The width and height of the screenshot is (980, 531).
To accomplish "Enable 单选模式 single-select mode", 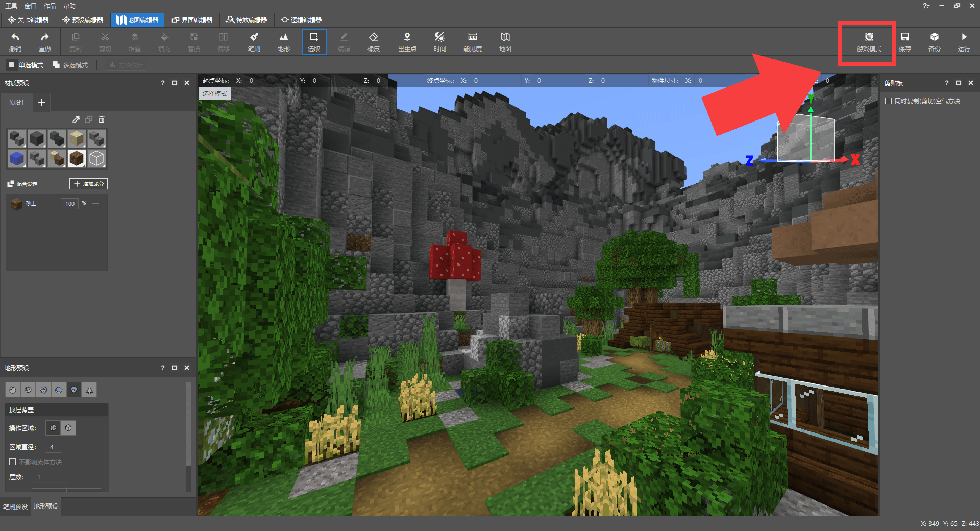I will pos(26,65).
